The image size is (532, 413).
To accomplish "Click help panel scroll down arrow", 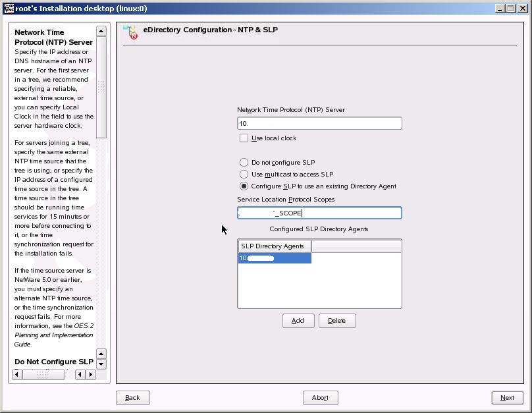I will pos(101,364).
